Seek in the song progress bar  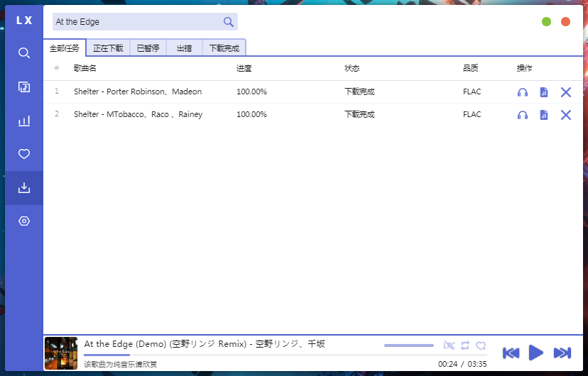[285, 355]
